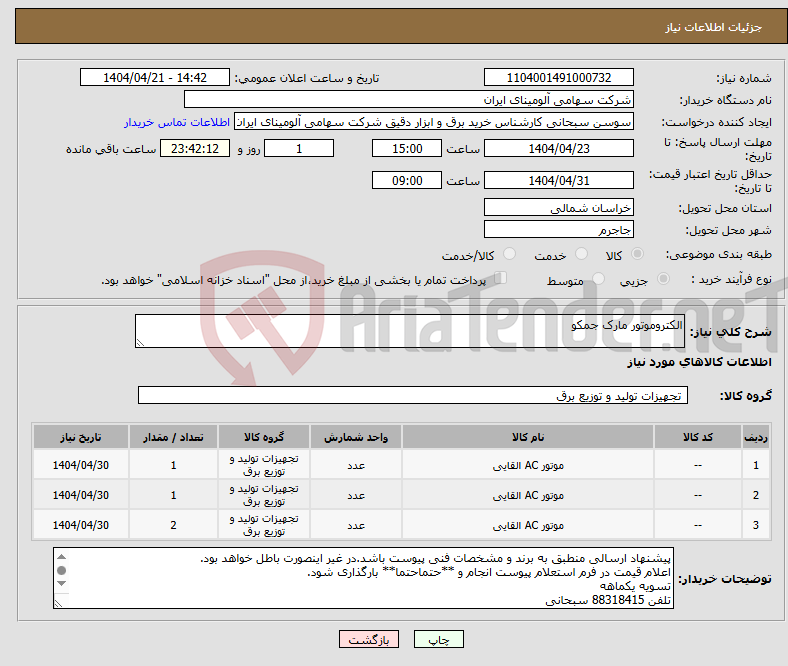Click the request creator field سوسن سبحانی
This screenshot has height=666, width=788.
433,122
